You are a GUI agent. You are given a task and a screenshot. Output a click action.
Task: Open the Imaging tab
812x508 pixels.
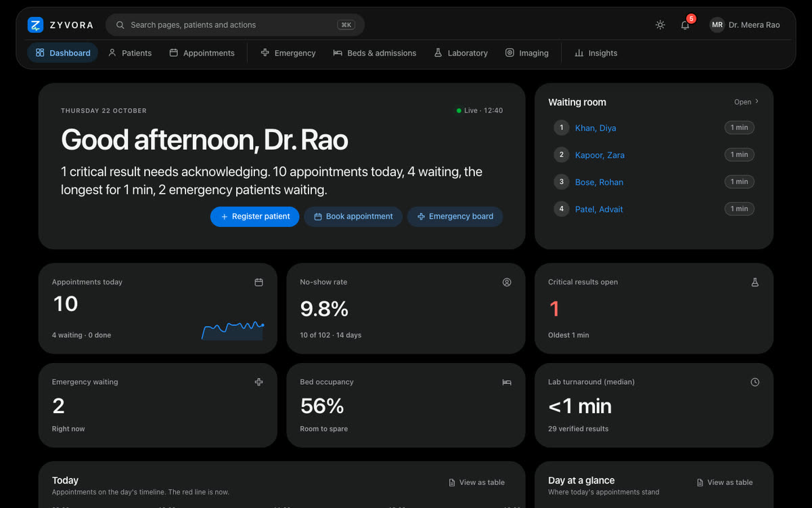coord(526,53)
